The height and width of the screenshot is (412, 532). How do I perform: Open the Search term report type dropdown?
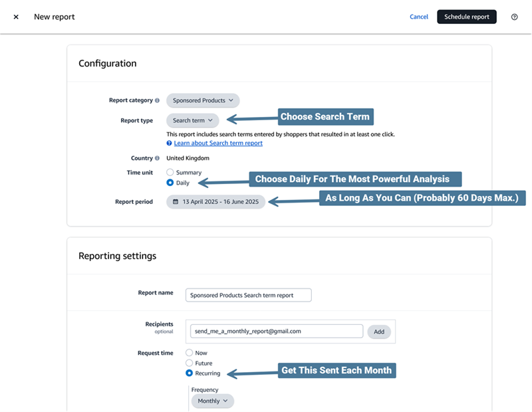(192, 120)
